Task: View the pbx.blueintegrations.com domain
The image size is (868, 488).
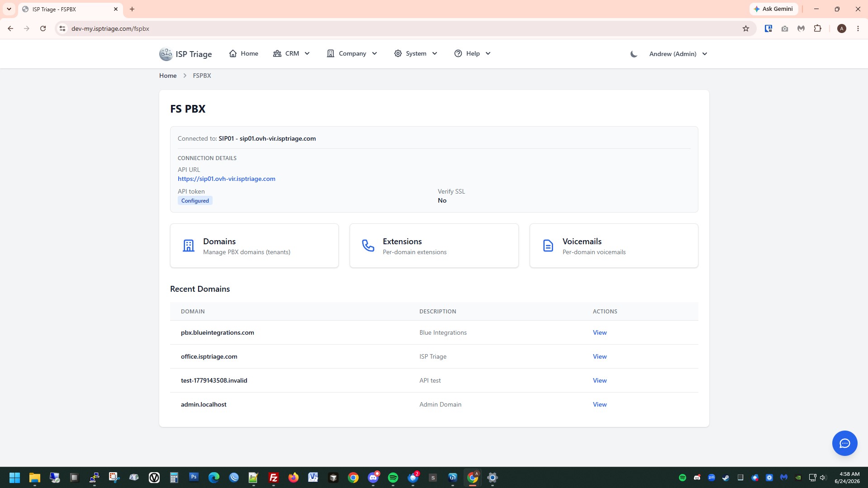Action: click(600, 332)
